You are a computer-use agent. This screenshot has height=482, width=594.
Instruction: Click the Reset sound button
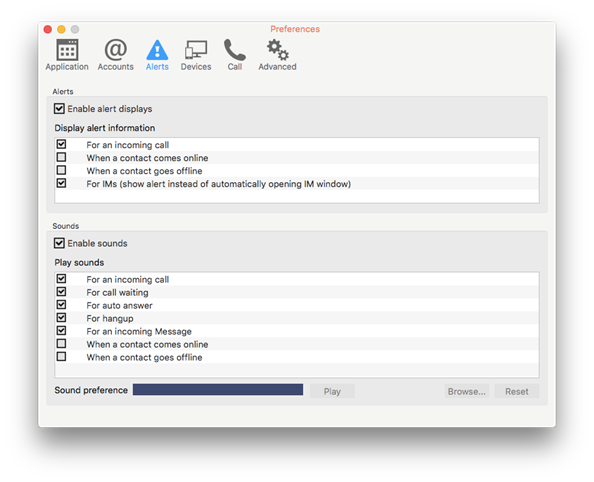(x=517, y=391)
